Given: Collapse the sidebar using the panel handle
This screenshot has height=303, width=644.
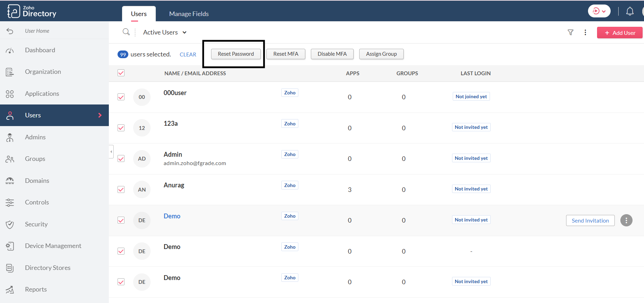Looking at the screenshot, I should coord(111,152).
